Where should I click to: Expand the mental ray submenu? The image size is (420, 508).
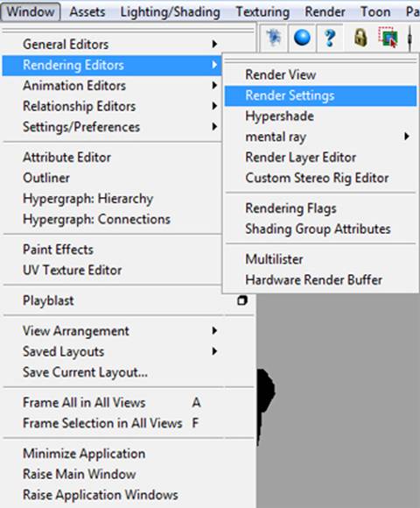pyautogui.click(x=320, y=137)
